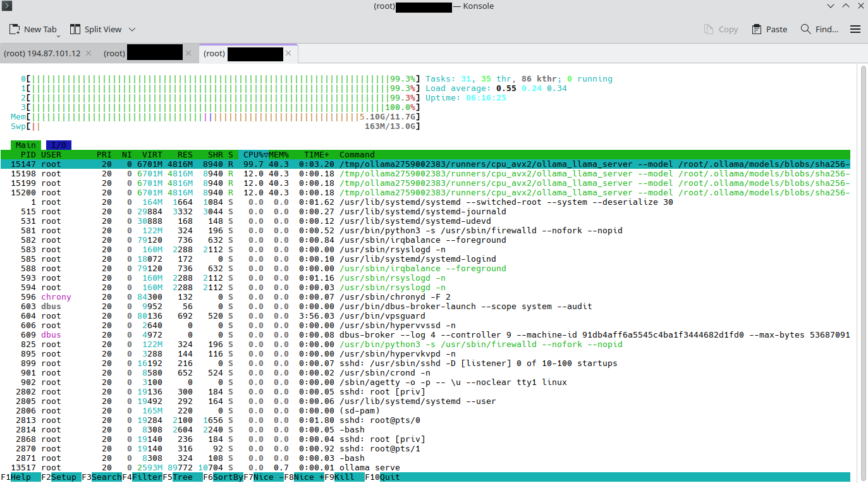Viewport: 868px width, 483px height.
Task: Select the htop Main tab
Action: click(26, 145)
